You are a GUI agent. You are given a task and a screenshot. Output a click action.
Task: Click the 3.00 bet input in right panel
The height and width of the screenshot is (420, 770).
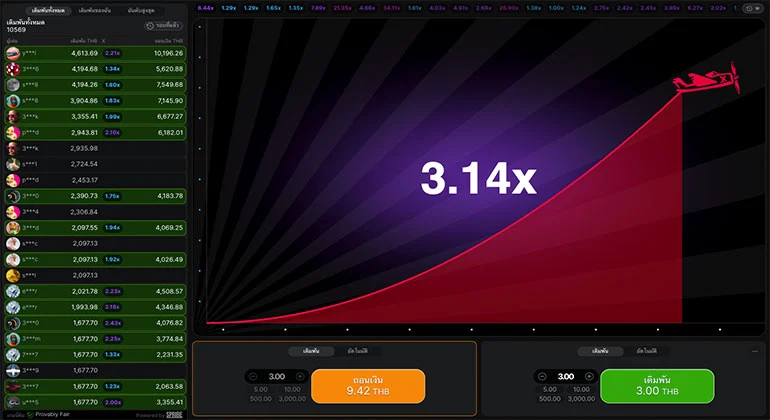tap(566, 376)
